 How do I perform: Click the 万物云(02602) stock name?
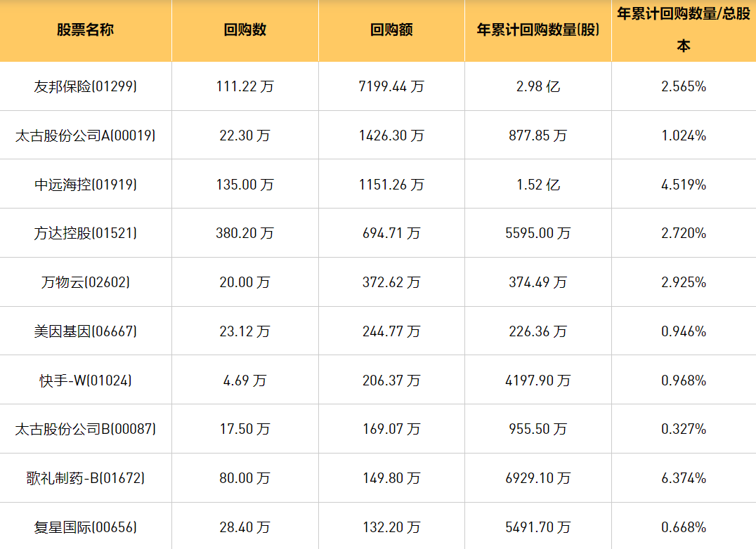(85, 282)
